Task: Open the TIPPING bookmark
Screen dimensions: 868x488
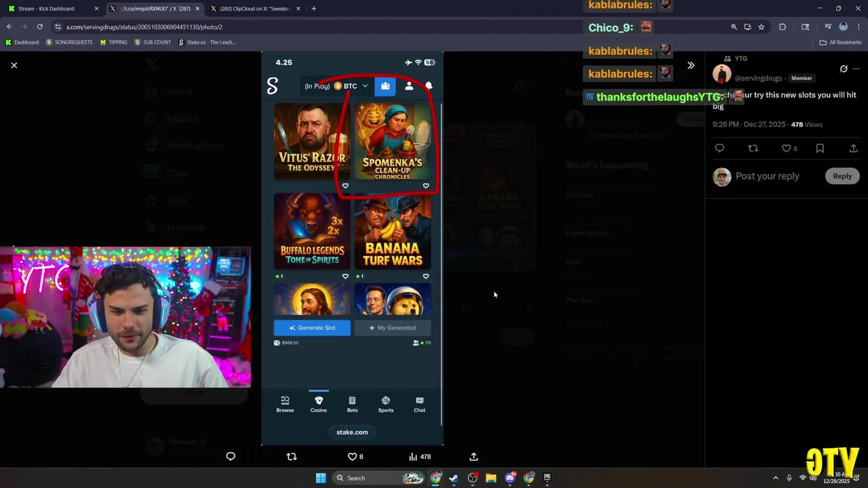Action: 113,42
